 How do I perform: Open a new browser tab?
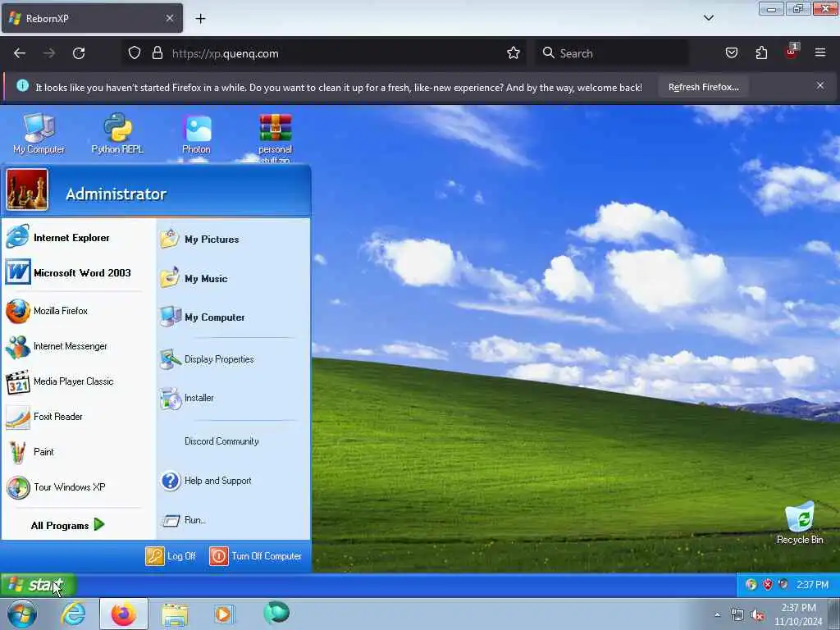200,19
